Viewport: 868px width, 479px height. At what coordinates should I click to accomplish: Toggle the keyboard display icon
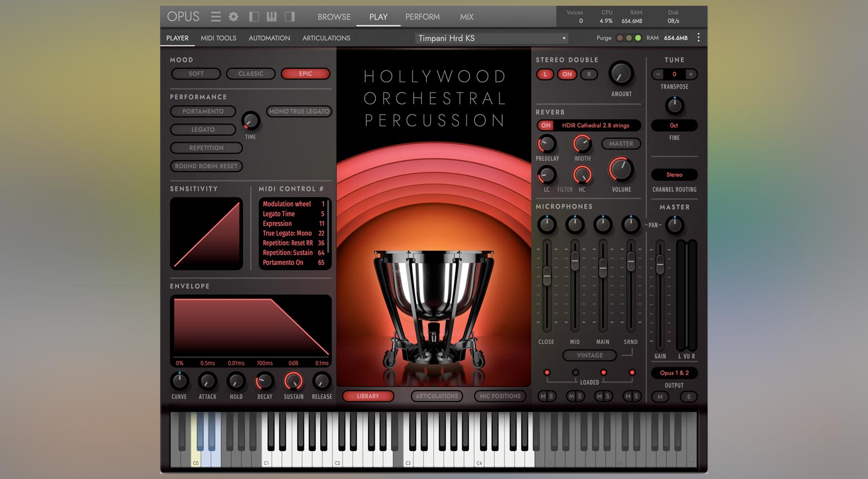click(x=272, y=17)
